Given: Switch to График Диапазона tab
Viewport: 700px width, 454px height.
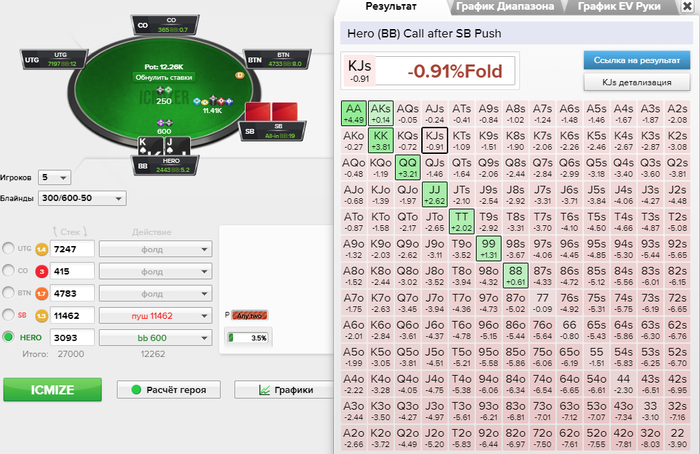Looking at the screenshot, I should tap(505, 7).
